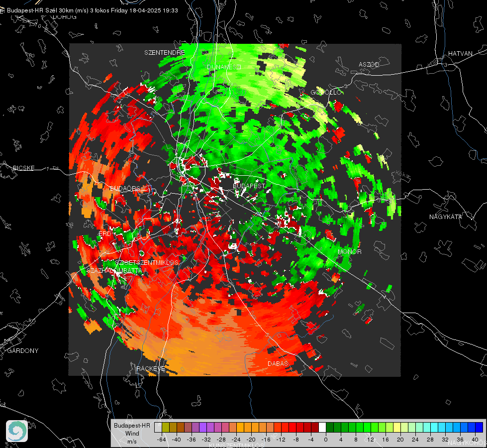Screen dimensions: 487x448
Task: Click the timestamp 18-04-2025 19:33
Action: point(154,10)
